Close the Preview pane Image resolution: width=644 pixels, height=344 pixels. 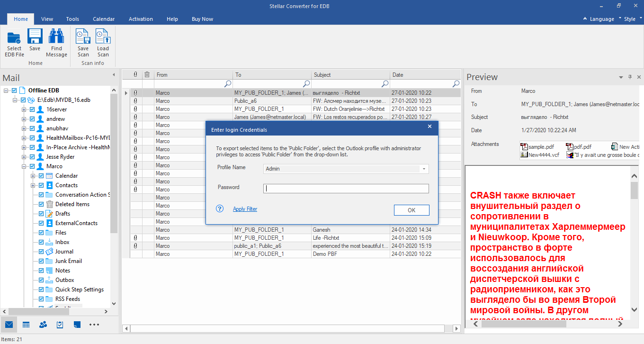638,77
